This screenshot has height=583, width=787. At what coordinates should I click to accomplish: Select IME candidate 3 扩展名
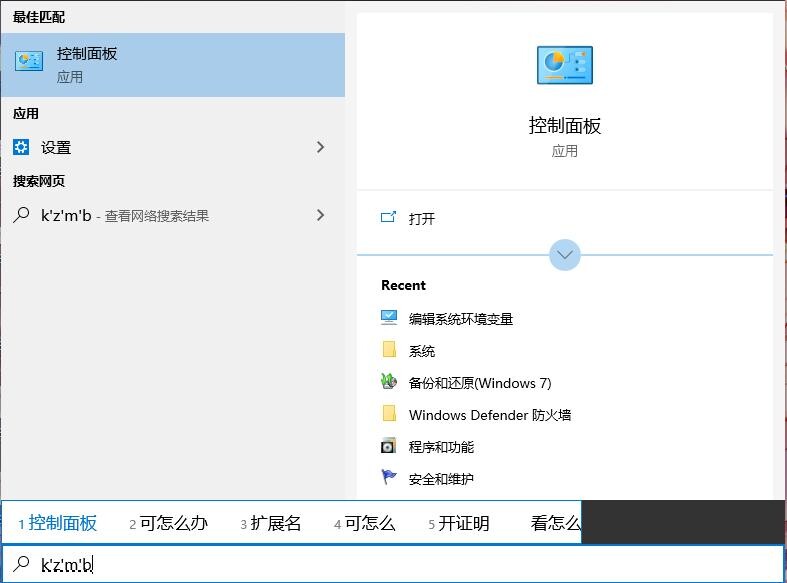(271, 523)
